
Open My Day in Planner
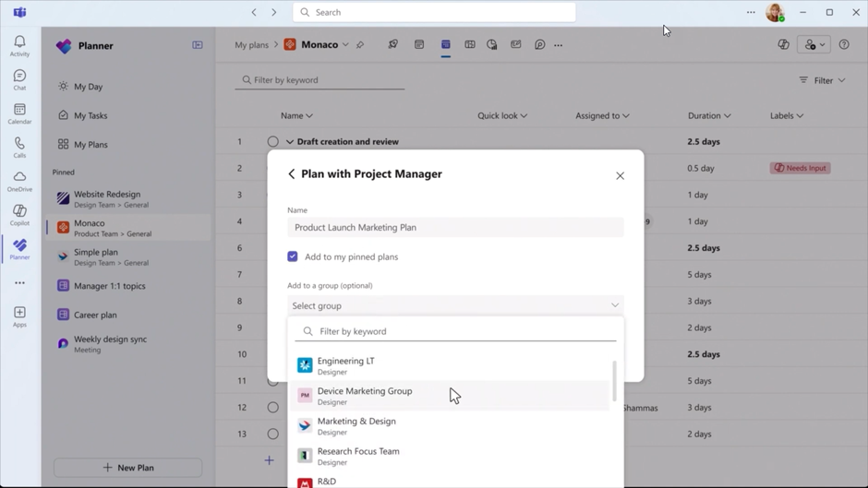click(89, 87)
